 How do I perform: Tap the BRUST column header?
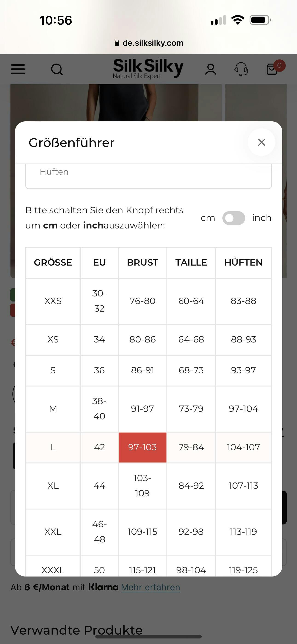pyautogui.click(x=143, y=263)
